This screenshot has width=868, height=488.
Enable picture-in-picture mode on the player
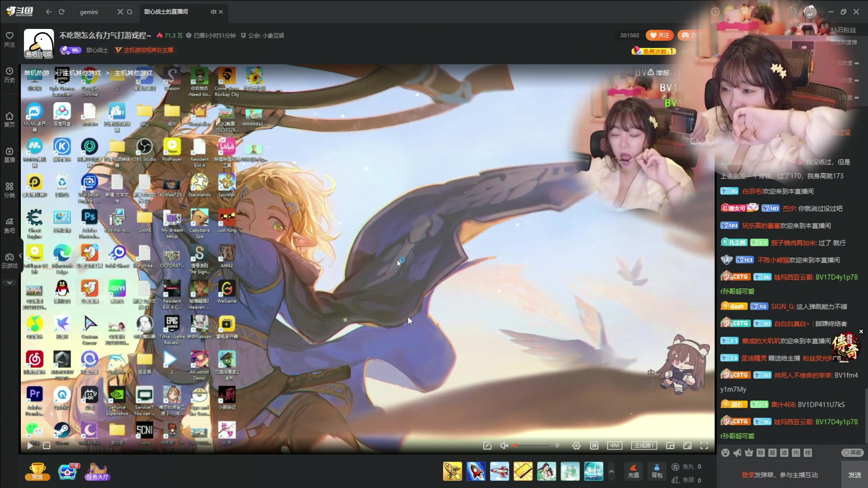pos(670,446)
